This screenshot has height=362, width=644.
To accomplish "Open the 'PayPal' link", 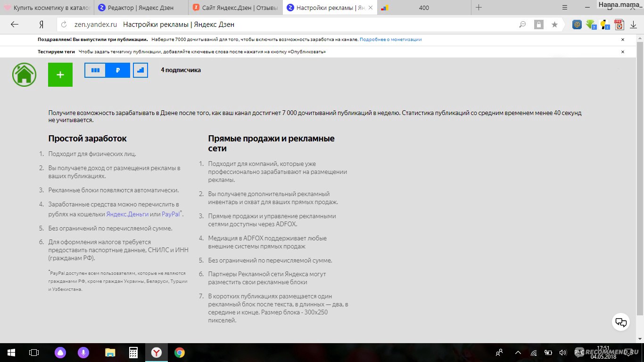I will pyautogui.click(x=171, y=214).
